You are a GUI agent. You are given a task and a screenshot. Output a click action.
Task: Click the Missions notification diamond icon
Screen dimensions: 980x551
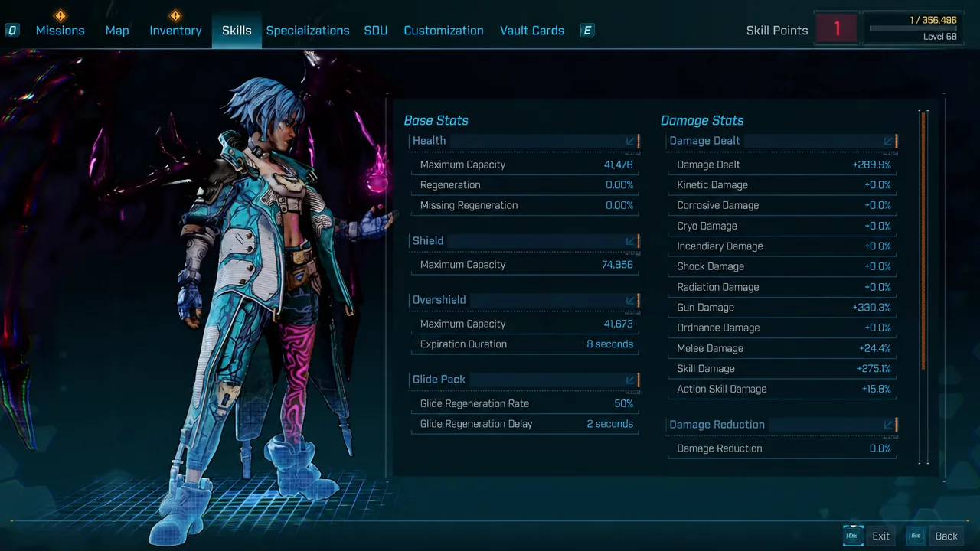tap(60, 15)
